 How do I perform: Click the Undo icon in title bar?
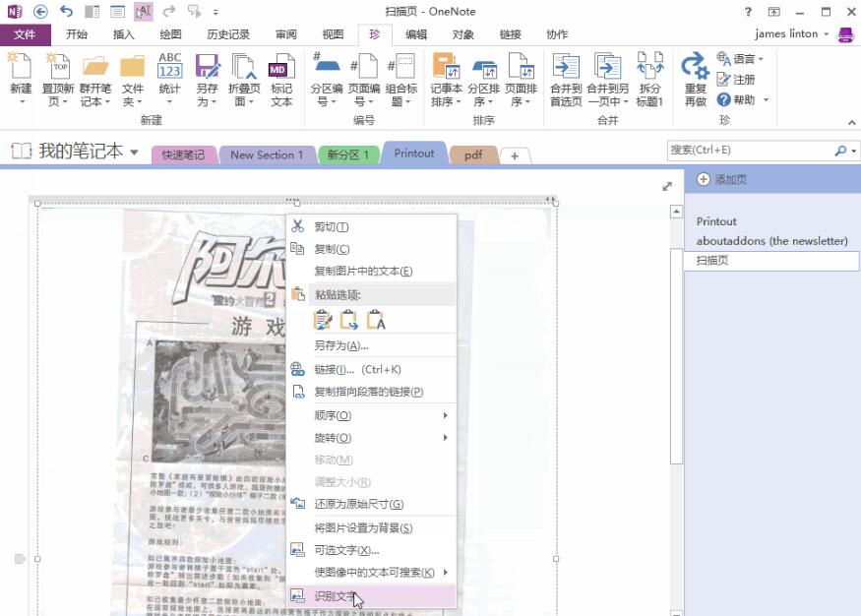click(x=67, y=12)
